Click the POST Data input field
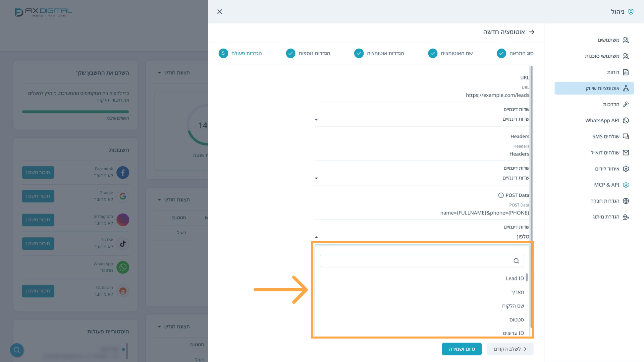Screen dimensions: 644x362 click(422, 213)
